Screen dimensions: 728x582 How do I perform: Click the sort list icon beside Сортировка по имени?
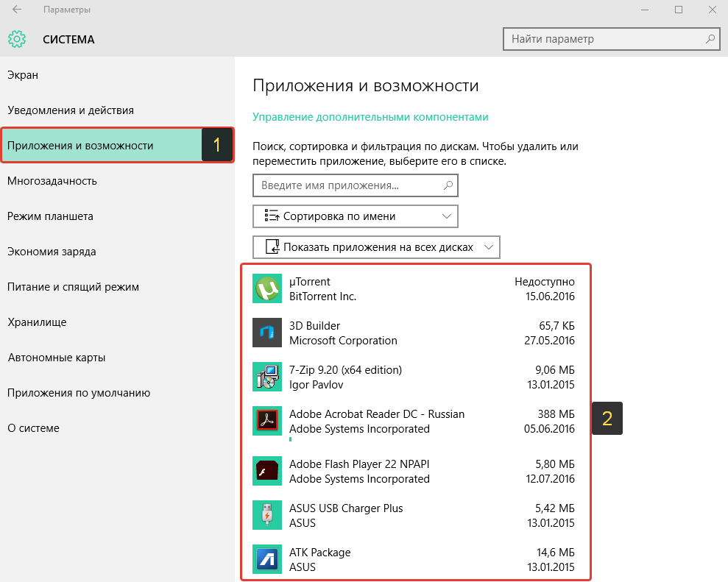272,216
